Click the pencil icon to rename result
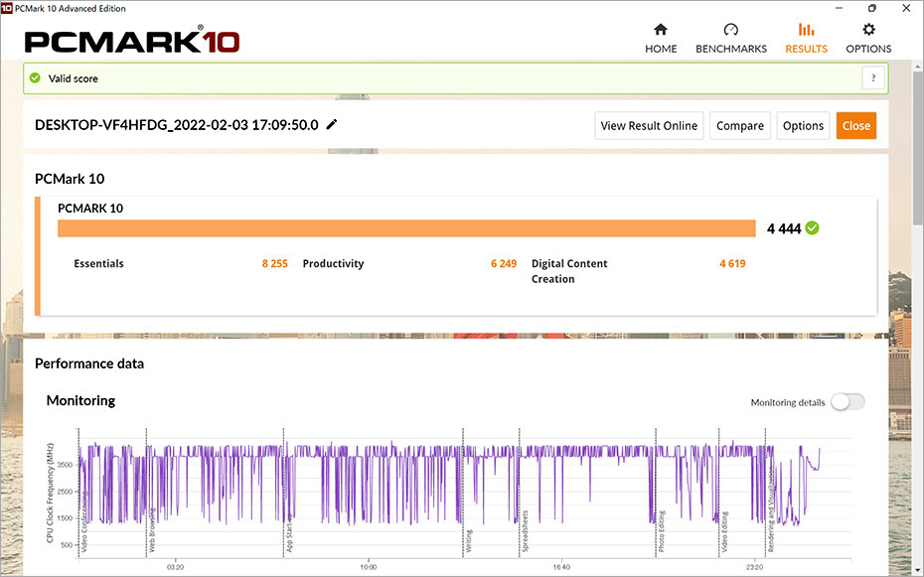Screen dimensions: 924x577 tap(332, 125)
